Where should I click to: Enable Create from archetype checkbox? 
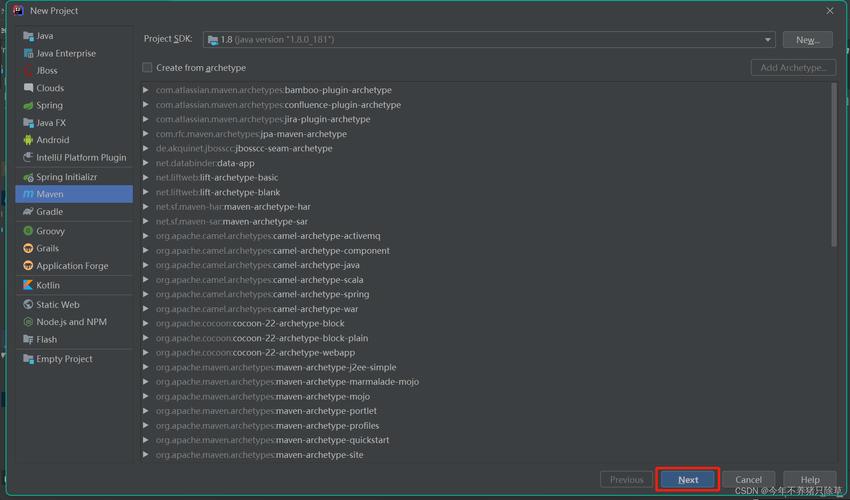pos(147,67)
